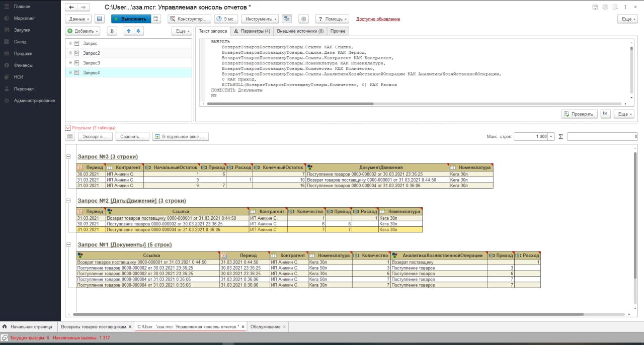Image resolution: width=644 pixels, height=345 pixels.
Task: Click the Макс. строк input field
Action: [530, 136]
